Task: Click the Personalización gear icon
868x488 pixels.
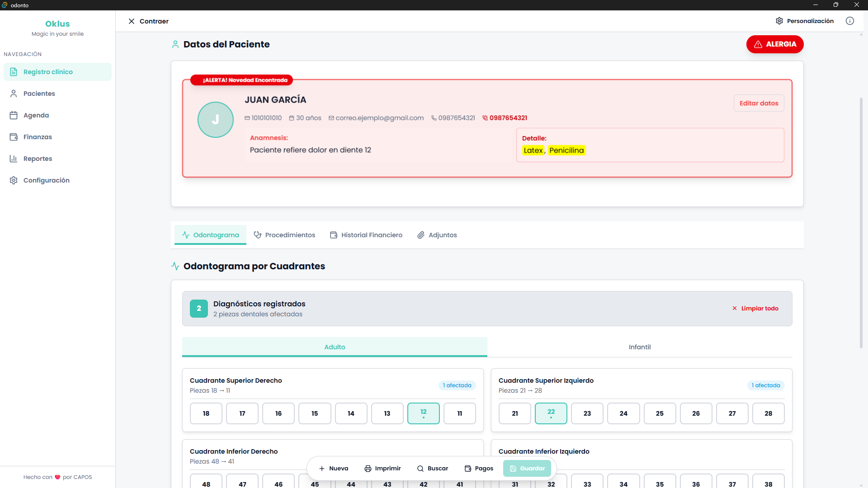Action: 779,21
